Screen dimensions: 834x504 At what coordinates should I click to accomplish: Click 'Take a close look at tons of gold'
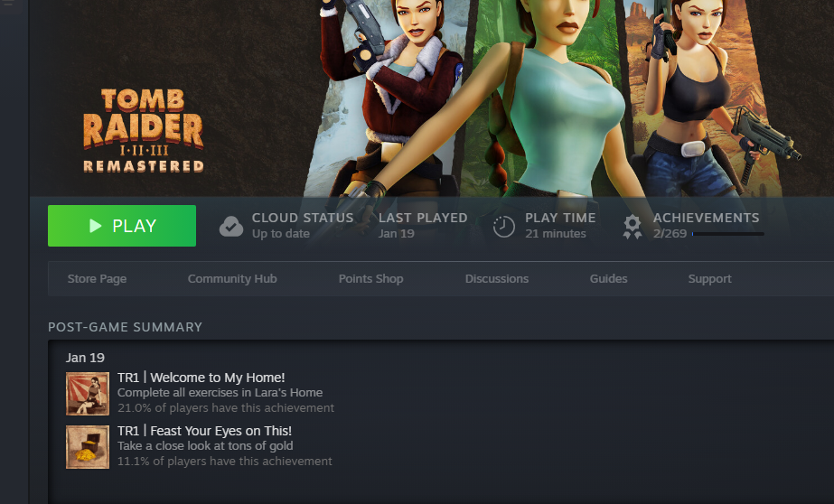(x=205, y=445)
